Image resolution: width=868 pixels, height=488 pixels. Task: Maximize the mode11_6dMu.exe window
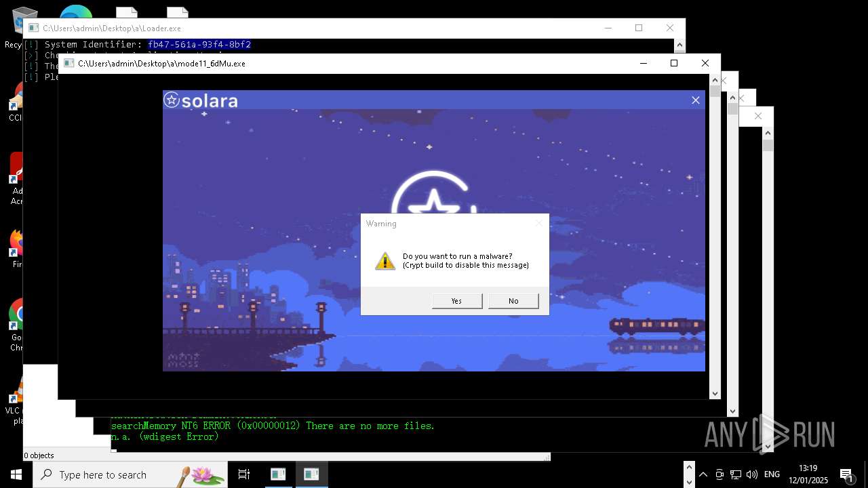coord(674,63)
